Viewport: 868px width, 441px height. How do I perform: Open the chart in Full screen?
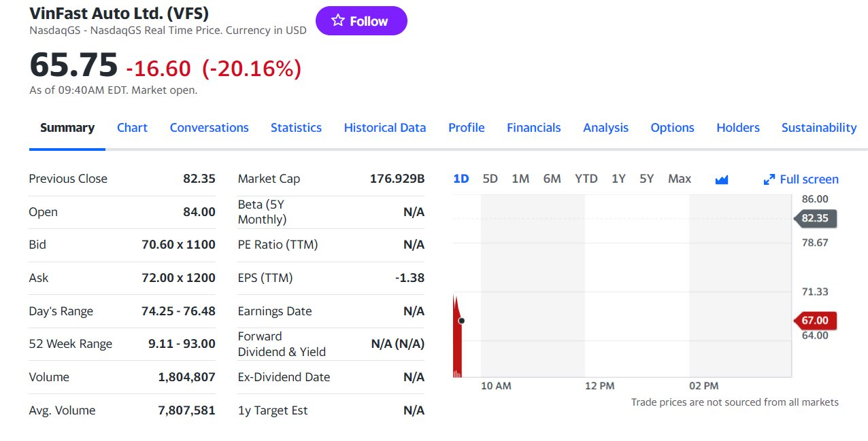point(801,179)
